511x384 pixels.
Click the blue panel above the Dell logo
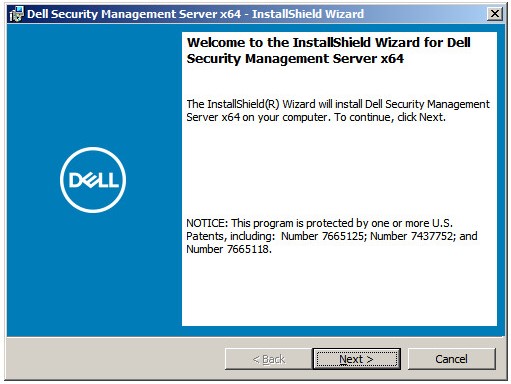(x=93, y=85)
